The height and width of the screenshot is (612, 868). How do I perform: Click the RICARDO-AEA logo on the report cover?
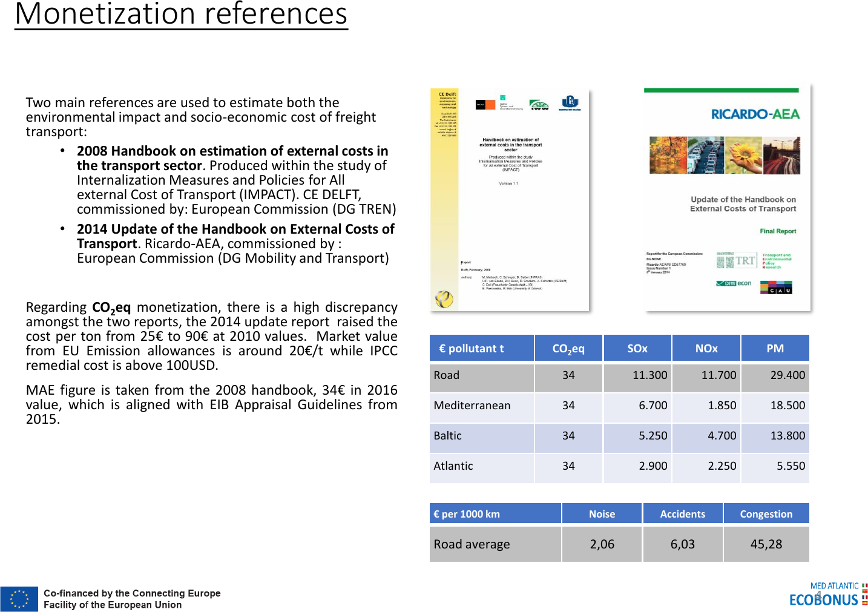coord(756,113)
